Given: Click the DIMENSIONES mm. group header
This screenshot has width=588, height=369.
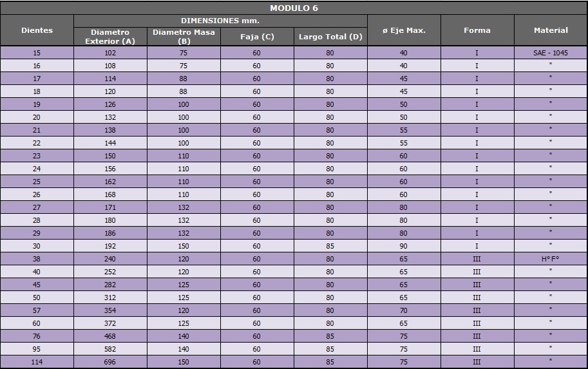Looking at the screenshot, I should pyautogui.click(x=220, y=21).
